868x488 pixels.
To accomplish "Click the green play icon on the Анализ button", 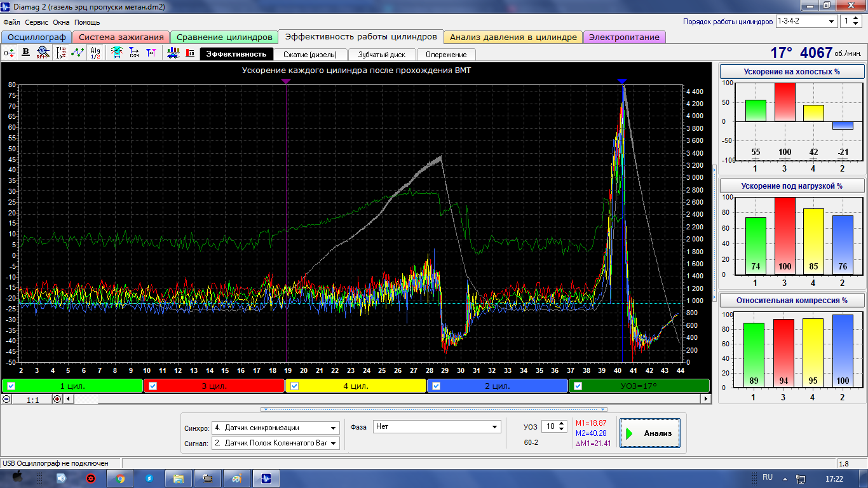I will click(x=630, y=433).
